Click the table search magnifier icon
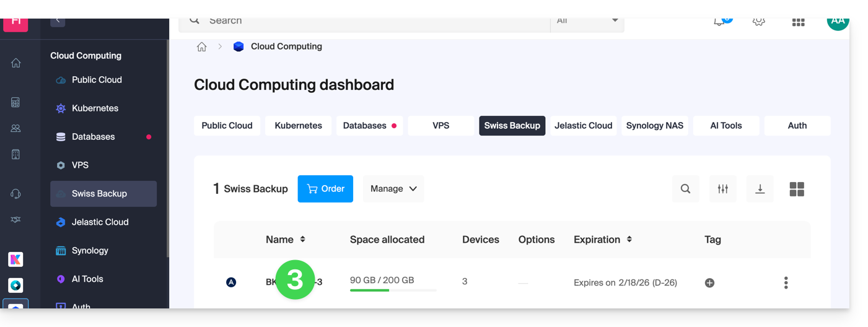 (x=685, y=189)
